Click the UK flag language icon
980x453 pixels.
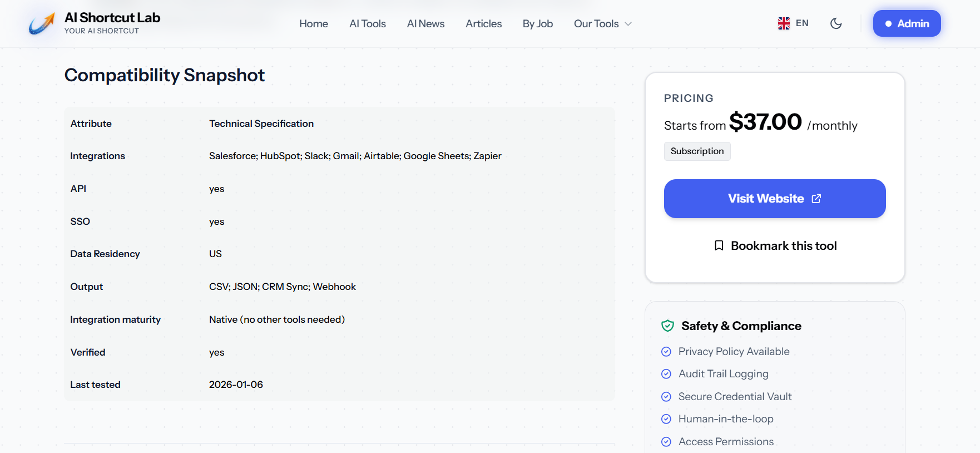(x=784, y=23)
